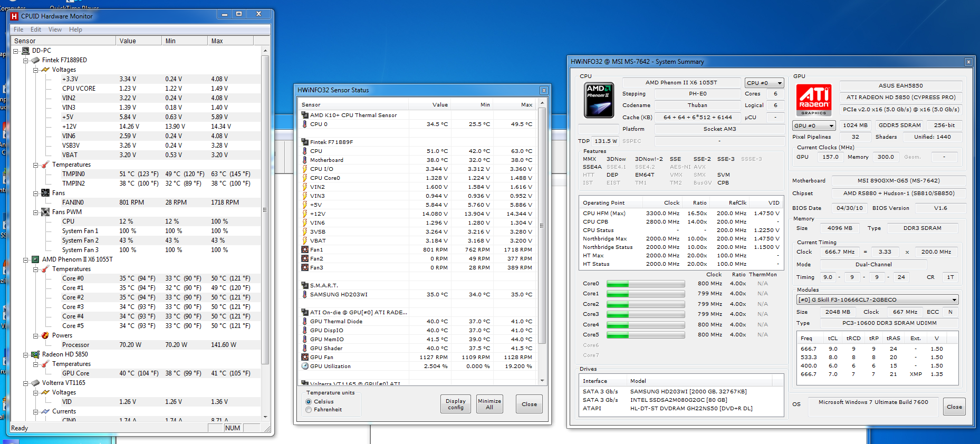Click the Hardware Monitor vertical scrollbar

pos(265,209)
